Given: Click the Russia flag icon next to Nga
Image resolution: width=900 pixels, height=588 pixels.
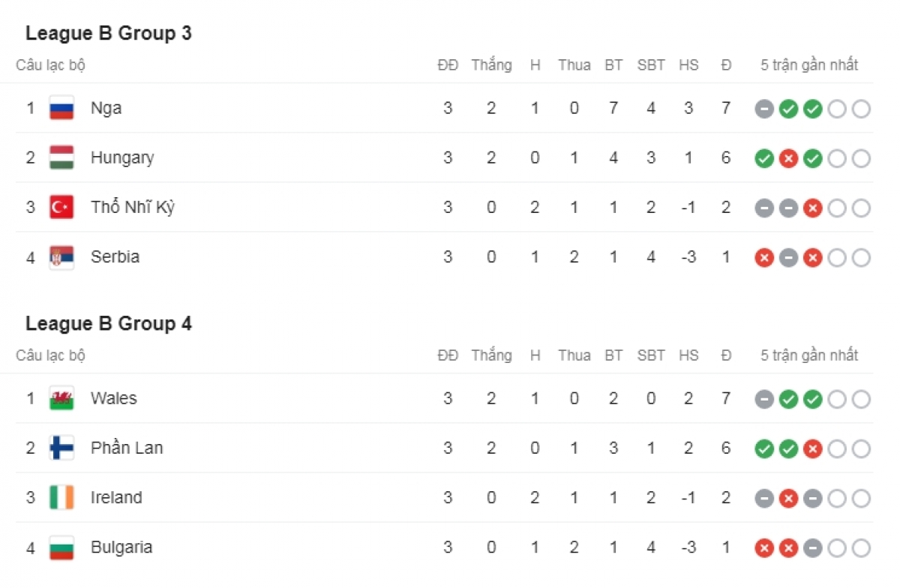Looking at the screenshot, I should (x=61, y=108).
